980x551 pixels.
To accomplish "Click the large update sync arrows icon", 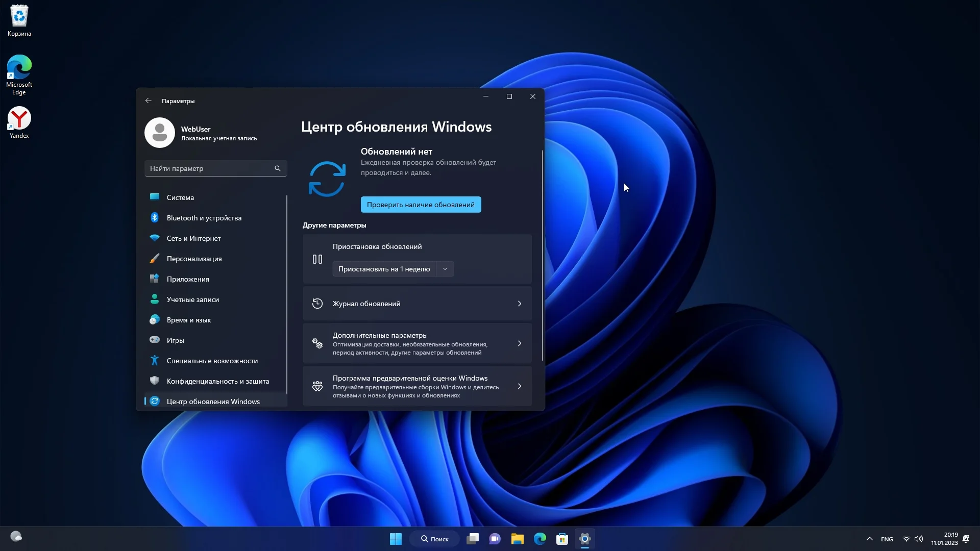I will [x=327, y=179].
